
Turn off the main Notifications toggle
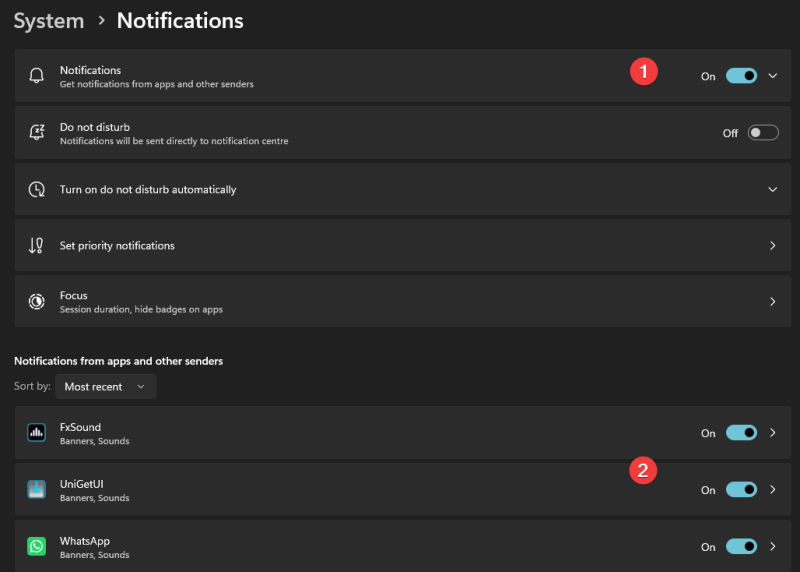click(741, 76)
